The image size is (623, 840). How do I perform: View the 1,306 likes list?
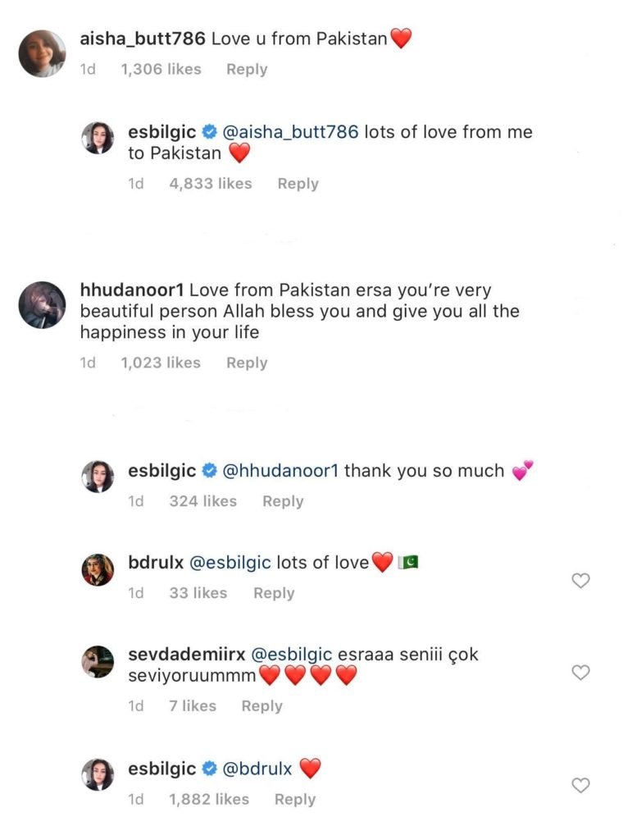pyautogui.click(x=160, y=70)
